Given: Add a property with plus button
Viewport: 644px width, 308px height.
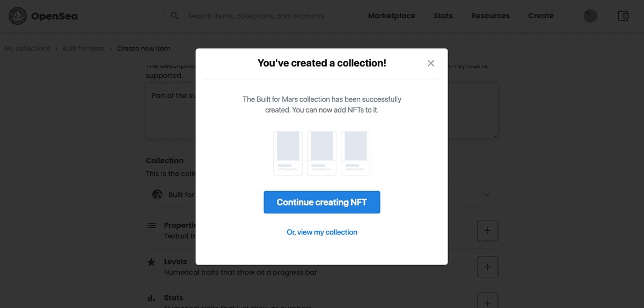Looking at the screenshot, I should point(487,231).
